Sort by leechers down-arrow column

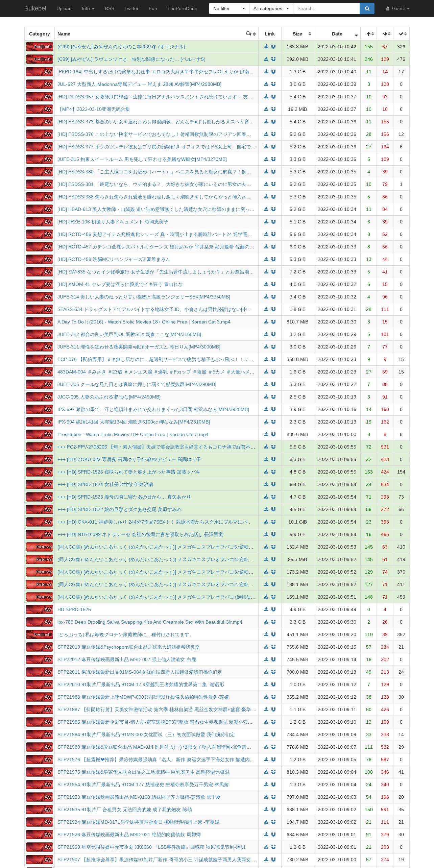point(385,34)
